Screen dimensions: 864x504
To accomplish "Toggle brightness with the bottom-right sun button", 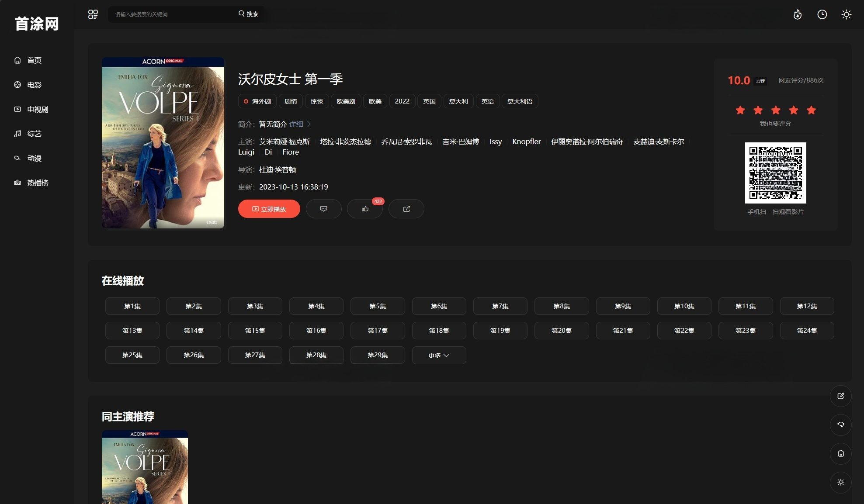I will pos(840,482).
